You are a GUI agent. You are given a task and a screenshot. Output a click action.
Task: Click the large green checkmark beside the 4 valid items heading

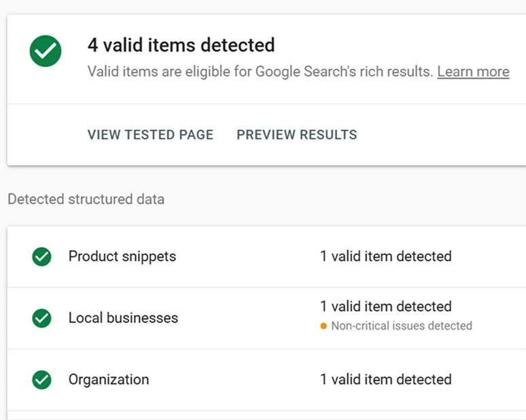click(x=46, y=51)
